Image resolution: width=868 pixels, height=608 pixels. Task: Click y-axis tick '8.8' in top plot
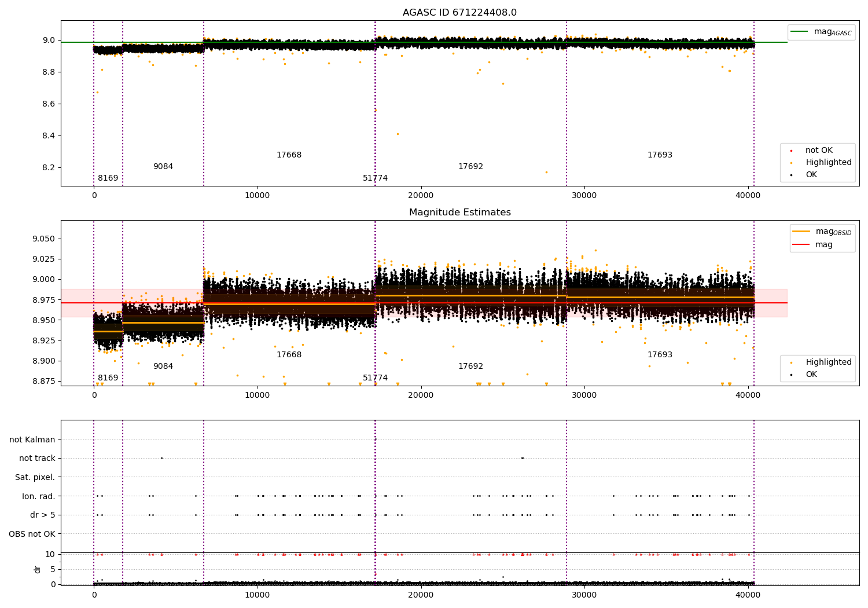[x=48, y=72]
